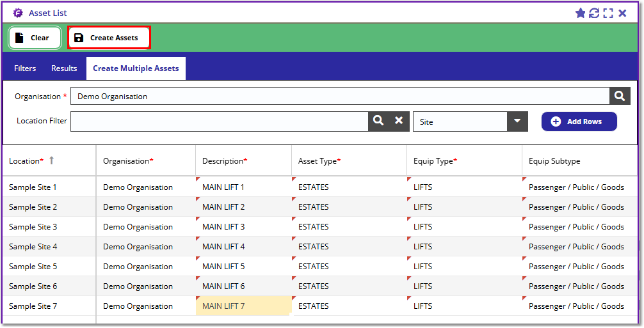Click the Organisation search magnifier icon
This screenshot has height=328, width=644.
tap(620, 97)
